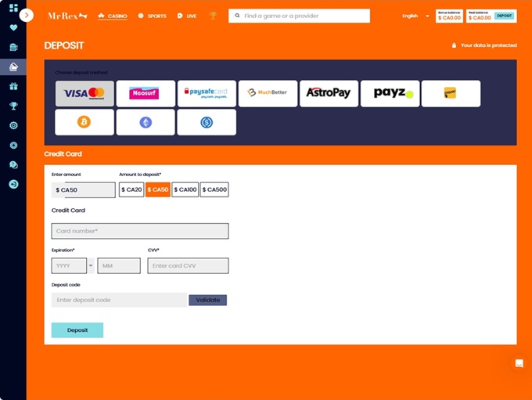
Task: Select the Bitcoin deposit method
Action: pyautogui.click(x=84, y=122)
